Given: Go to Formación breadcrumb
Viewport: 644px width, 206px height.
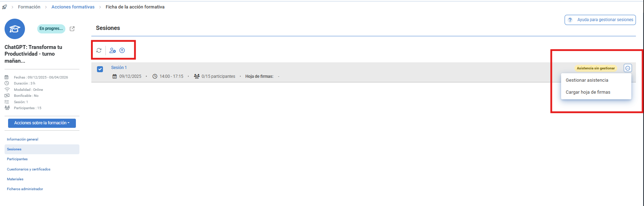Looking at the screenshot, I should pos(29,7).
